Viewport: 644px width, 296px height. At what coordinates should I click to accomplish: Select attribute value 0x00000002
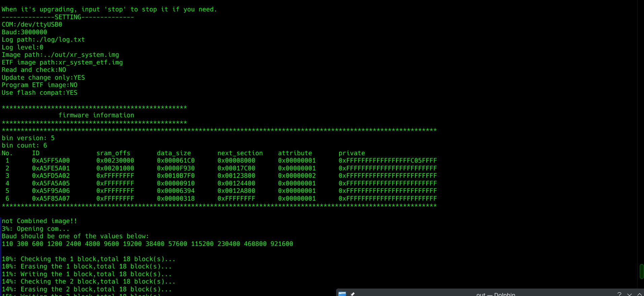coord(297,176)
